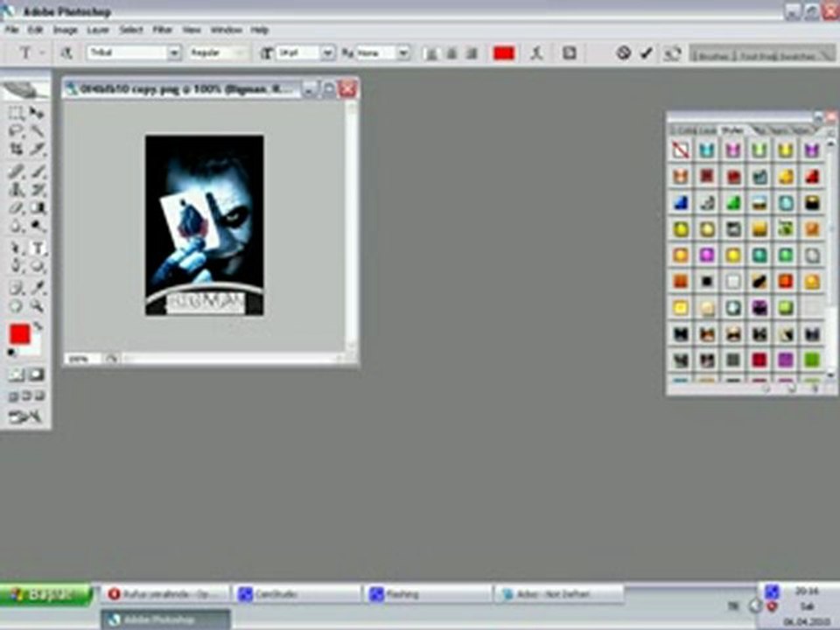Select the Hand tool
Screen dimensions: 840x630
point(16,306)
